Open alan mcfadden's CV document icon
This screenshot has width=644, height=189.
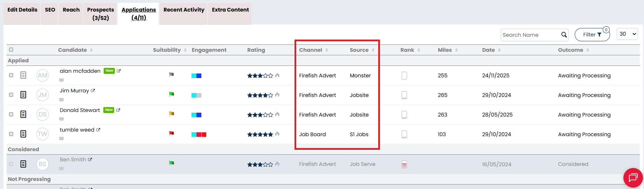tap(23, 75)
